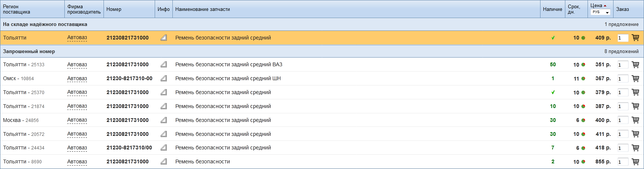Click delivery reliability dot in the 400 р. row
The width and height of the screenshot is (644, 169).
click(583, 120)
